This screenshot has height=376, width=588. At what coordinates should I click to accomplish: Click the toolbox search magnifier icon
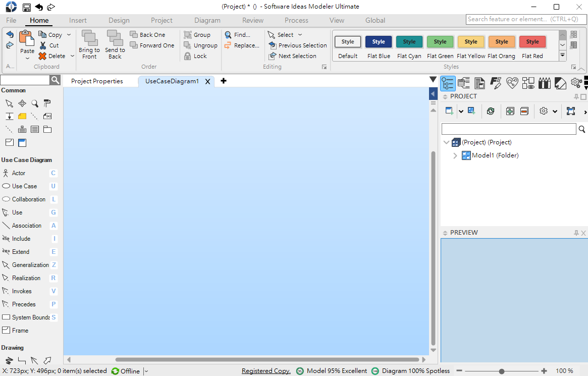pos(55,80)
